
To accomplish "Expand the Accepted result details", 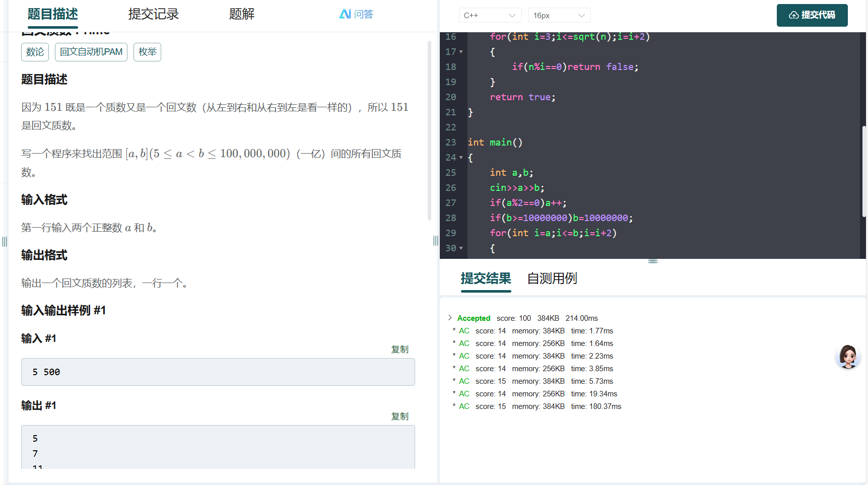I will point(450,318).
